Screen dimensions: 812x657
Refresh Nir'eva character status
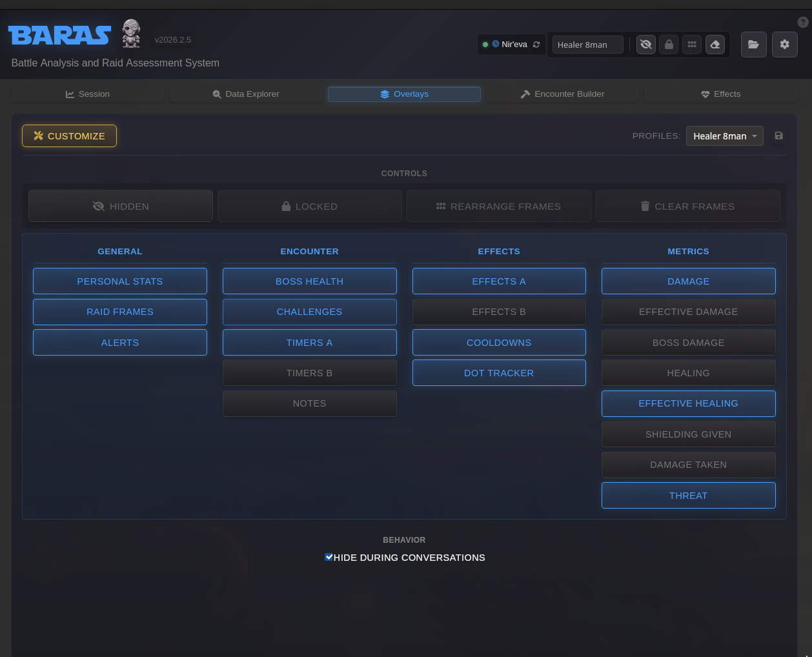tap(536, 44)
